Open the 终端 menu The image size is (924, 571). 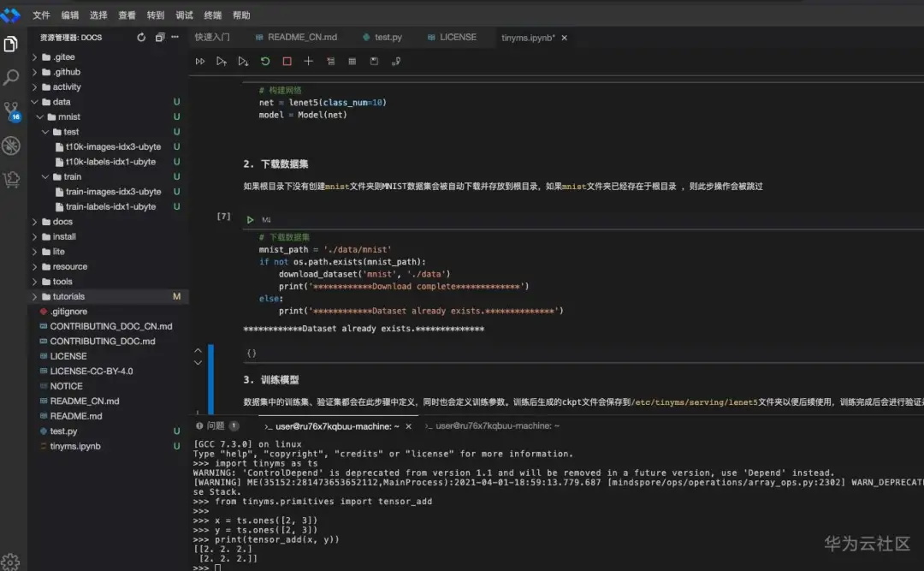(213, 15)
